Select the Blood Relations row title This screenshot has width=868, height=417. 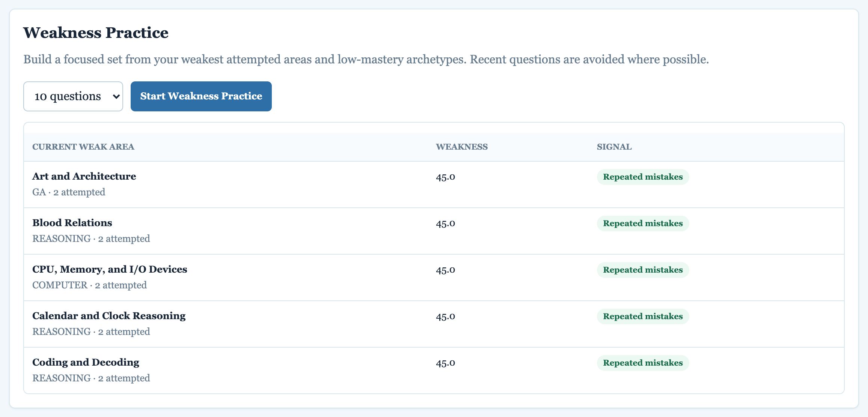click(x=72, y=223)
